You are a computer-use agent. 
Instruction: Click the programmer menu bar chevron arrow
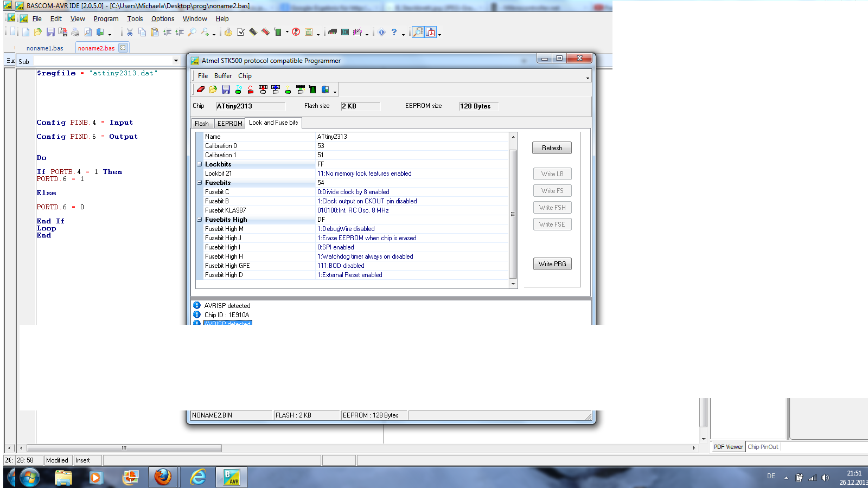[588, 78]
